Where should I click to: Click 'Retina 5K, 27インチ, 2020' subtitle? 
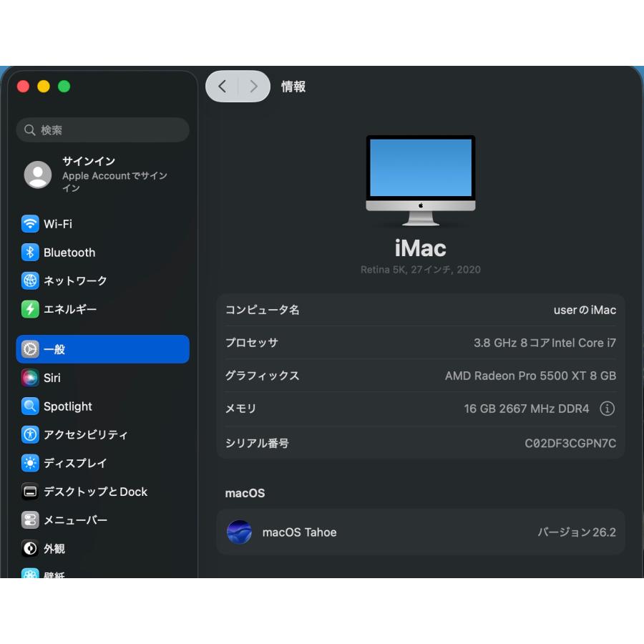421,270
